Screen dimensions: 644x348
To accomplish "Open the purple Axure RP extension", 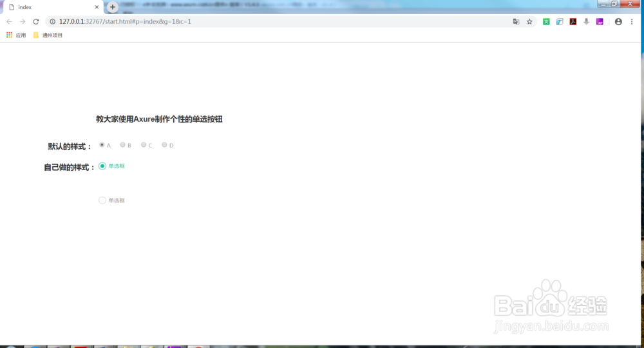I will [600, 22].
